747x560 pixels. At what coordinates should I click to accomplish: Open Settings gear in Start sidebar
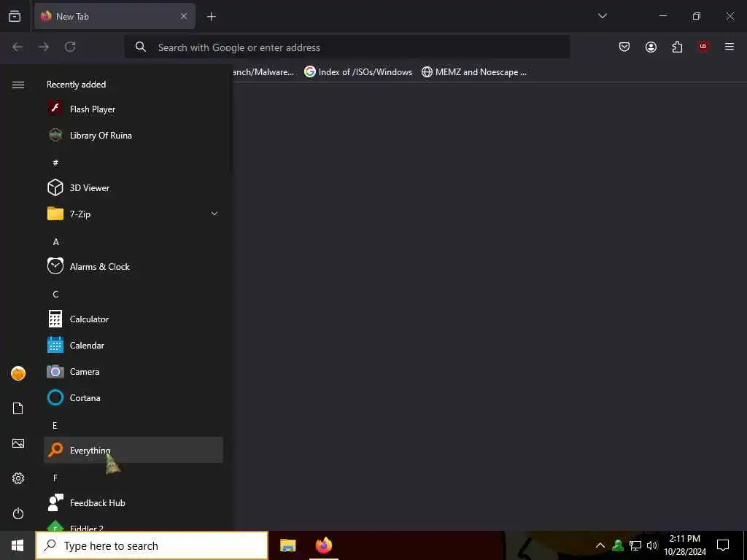[18, 478]
